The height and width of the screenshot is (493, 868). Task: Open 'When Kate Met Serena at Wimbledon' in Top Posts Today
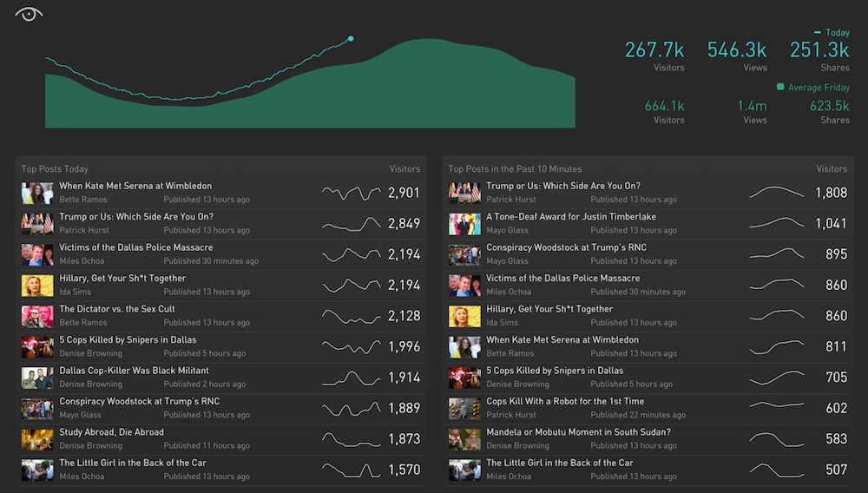coord(135,186)
